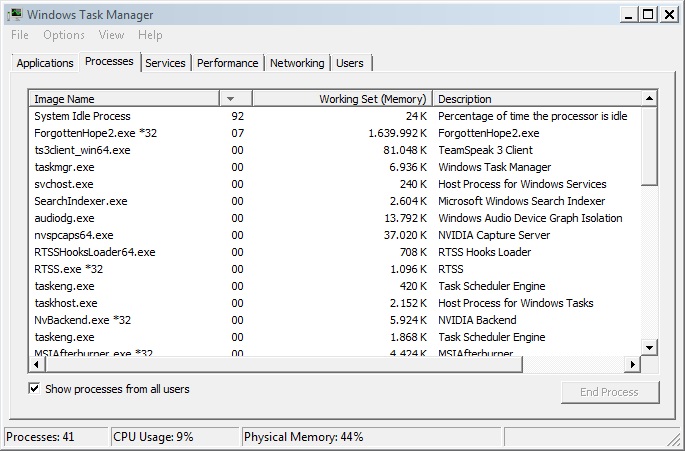685x451 pixels.
Task: Switch to the Performance tab
Action: point(227,63)
